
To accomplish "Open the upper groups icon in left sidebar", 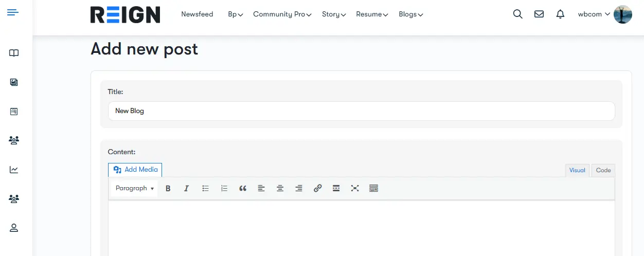I will click(x=14, y=140).
